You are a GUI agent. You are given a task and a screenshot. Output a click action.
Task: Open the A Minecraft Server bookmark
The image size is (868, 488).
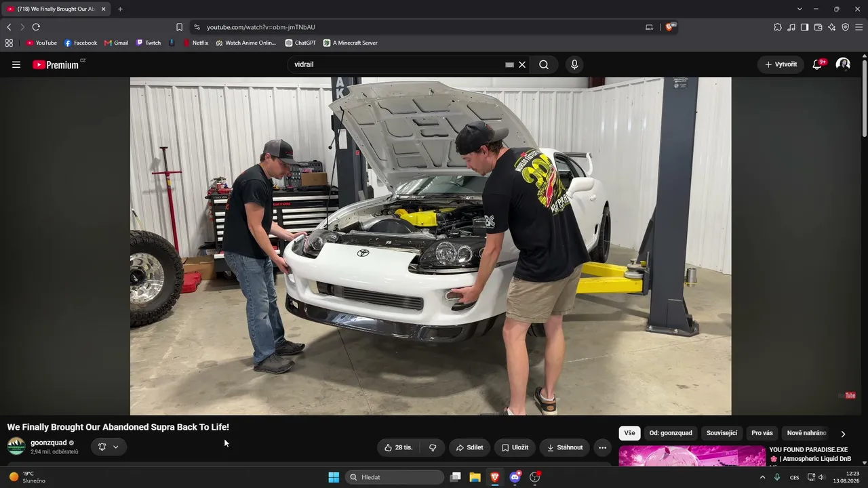pos(351,43)
